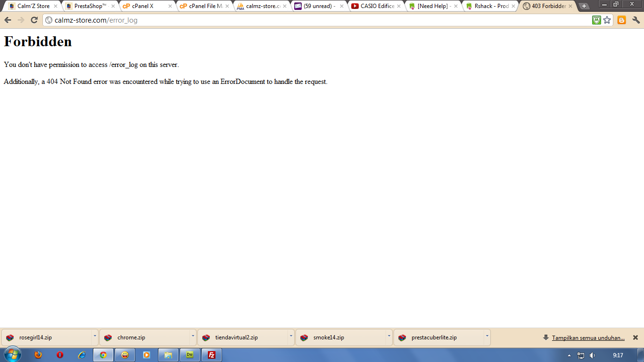644x362 pixels.
Task: Close the CASIO Edifice tab
Action: tap(399, 6)
